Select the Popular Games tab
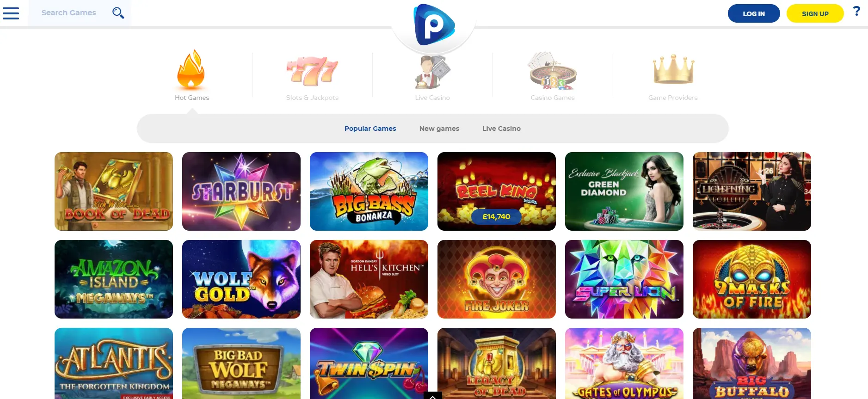Viewport: 868px width, 399px height. tap(370, 129)
